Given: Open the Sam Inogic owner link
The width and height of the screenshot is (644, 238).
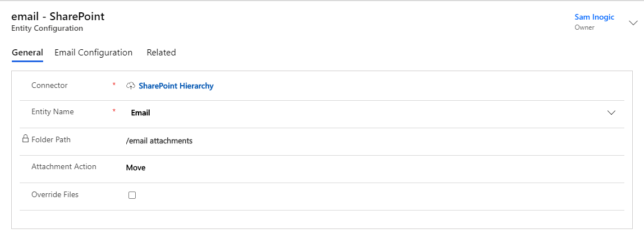Looking at the screenshot, I should coord(594,17).
